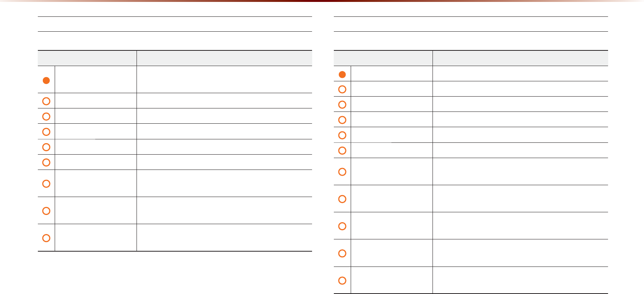
Task: Select the second circle in left table
Action: (46, 101)
